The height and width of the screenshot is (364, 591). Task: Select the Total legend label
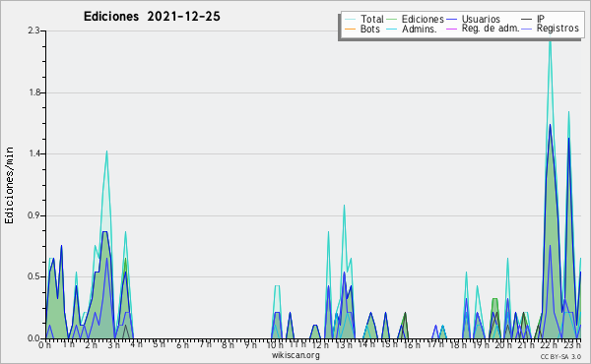pyautogui.click(x=372, y=19)
